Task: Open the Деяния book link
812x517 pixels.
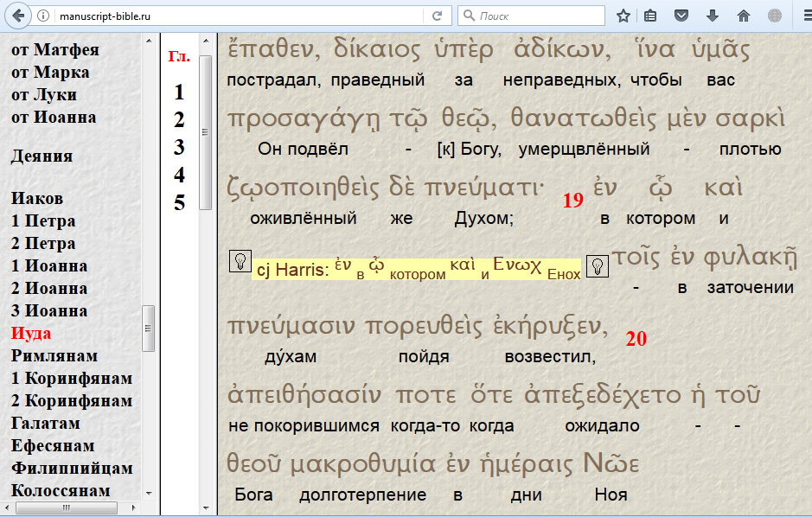Action: tap(42, 156)
